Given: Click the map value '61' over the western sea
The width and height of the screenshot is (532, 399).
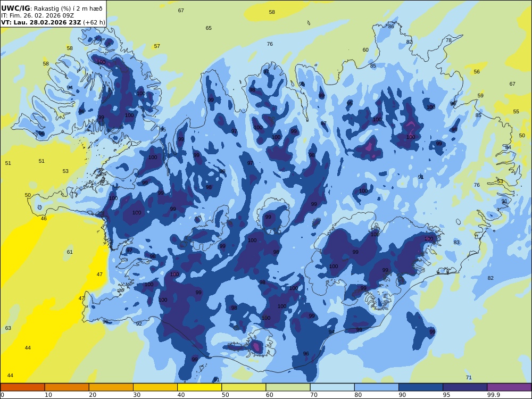Looking at the screenshot, I should pyautogui.click(x=70, y=252).
